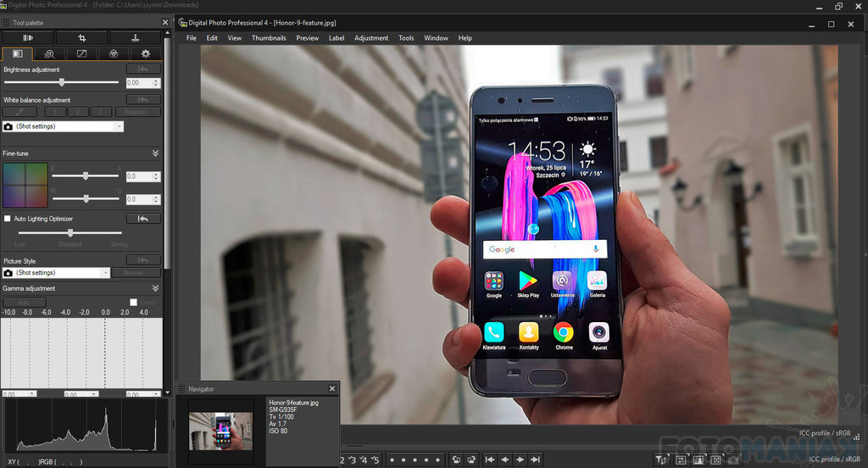Open the Thumbnails menu
The height and width of the screenshot is (468, 868).
tap(269, 38)
